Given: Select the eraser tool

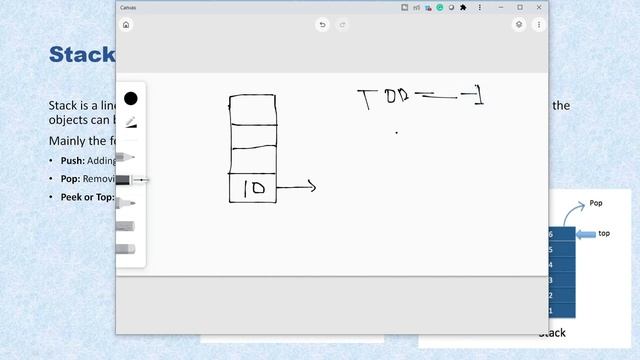Looking at the screenshot, I should (x=125, y=249).
